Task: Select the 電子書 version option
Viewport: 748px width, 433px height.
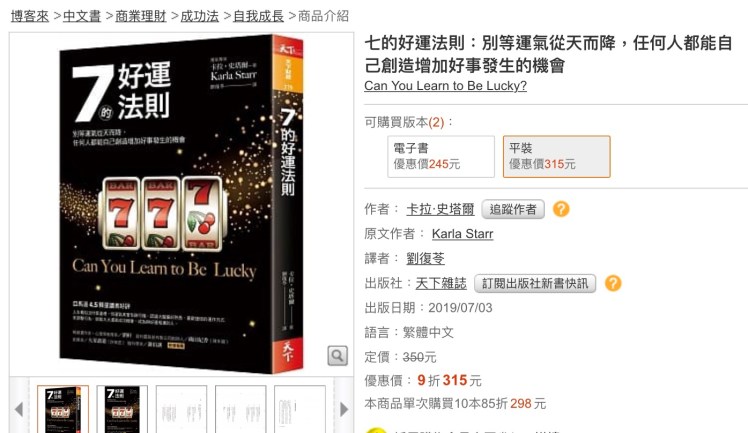Action: pyautogui.click(x=441, y=156)
